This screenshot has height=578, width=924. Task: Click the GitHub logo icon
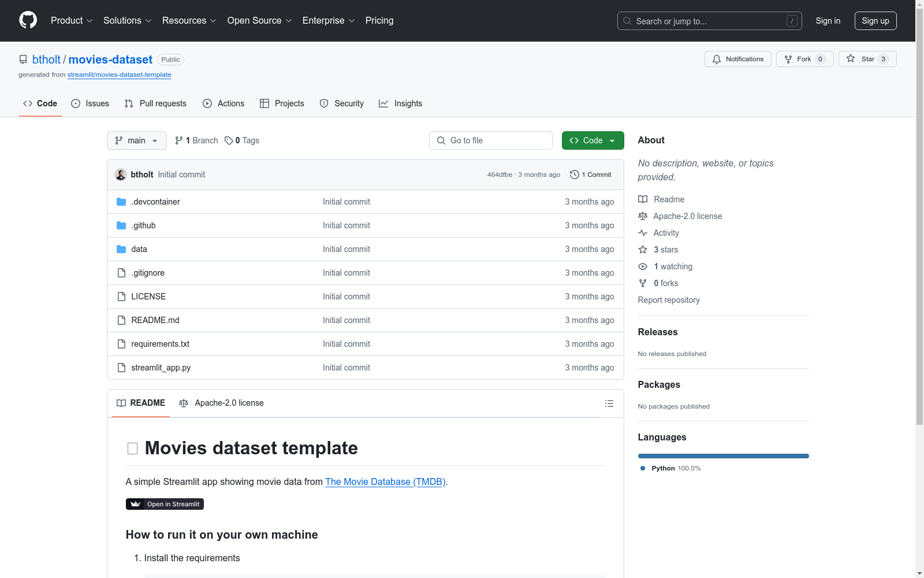(x=28, y=20)
